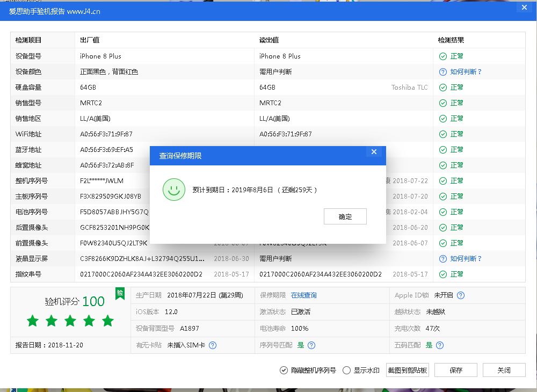This screenshot has height=392, width=537.
Task: Open 在线查询 warranty link
Action: tap(304, 295)
